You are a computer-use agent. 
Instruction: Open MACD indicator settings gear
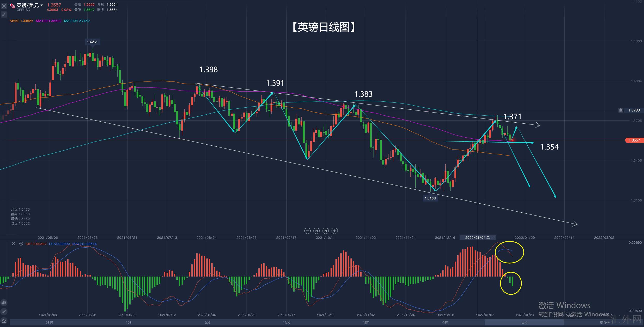[x=21, y=244]
